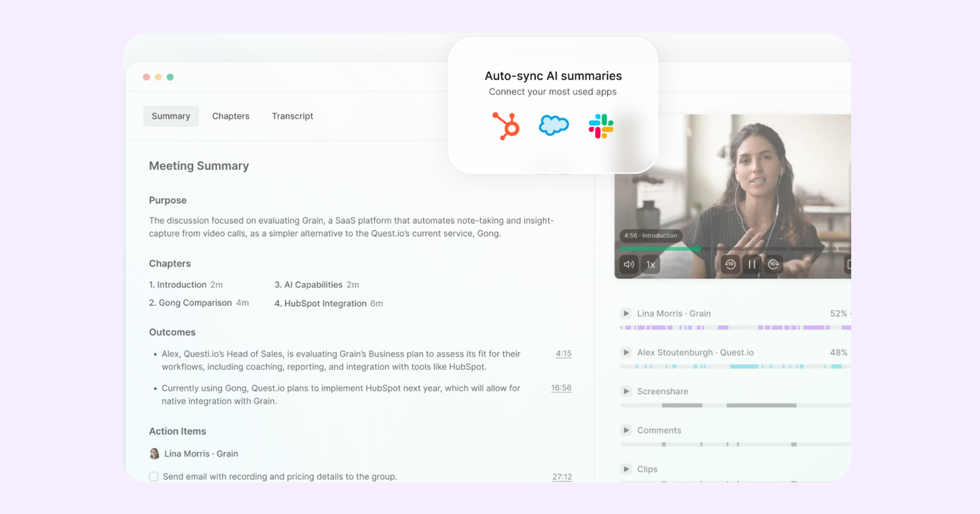Select the Salesforce cloud icon

tap(554, 126)
